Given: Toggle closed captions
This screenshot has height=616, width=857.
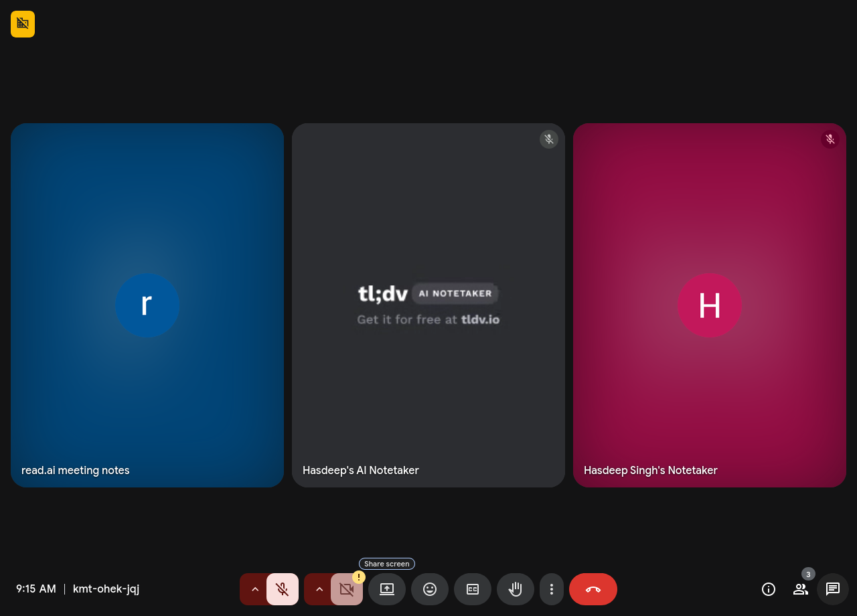Looking at the screenshot, I should 473,589.
